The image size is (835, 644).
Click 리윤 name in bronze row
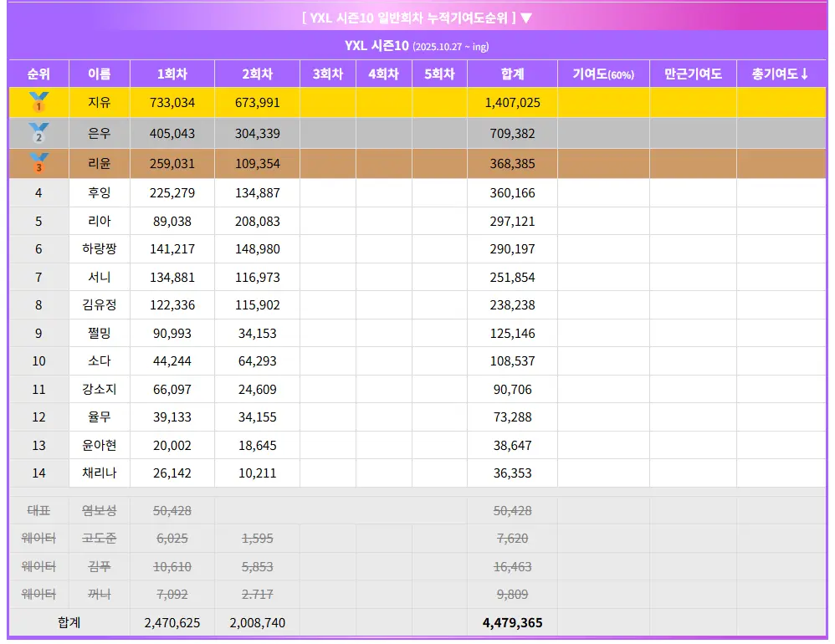click(x=100, y=164)
